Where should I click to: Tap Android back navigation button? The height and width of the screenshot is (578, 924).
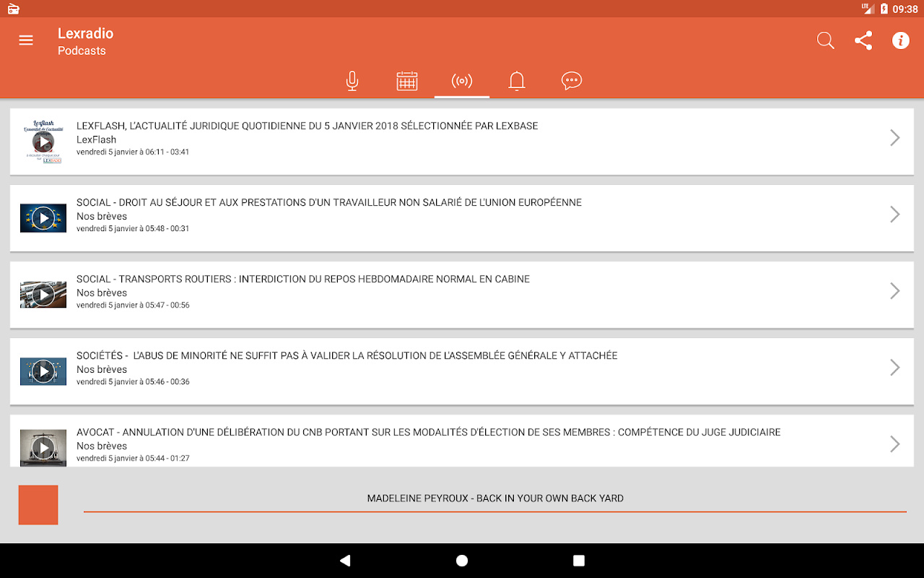(x=345, y=561)
